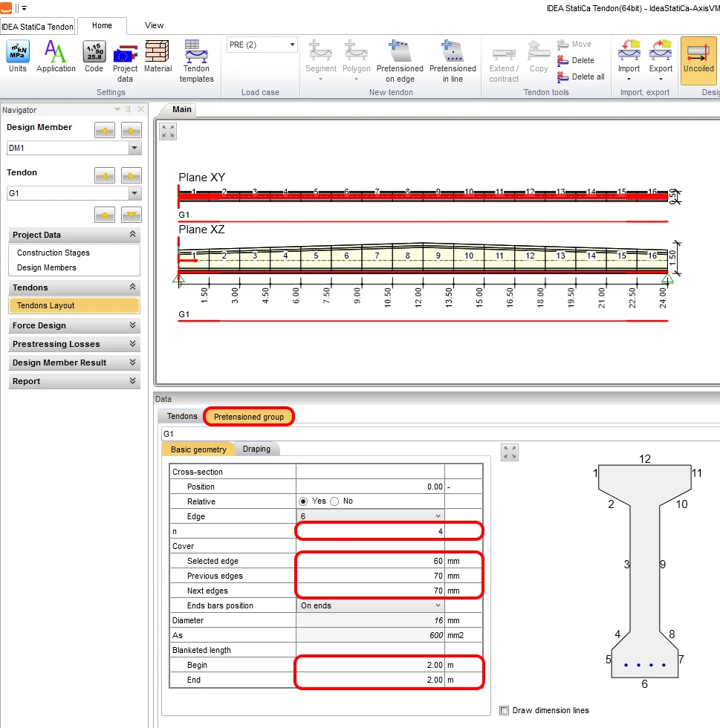The height and width of the screenshot is (728, 720).
Task: Open the View ribbon tab
Action: [155, 25]
